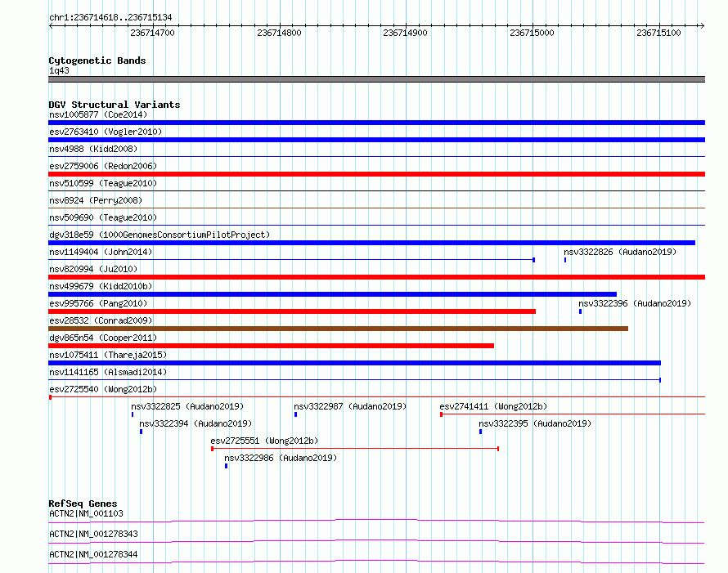Select nsv3322826 (Audano2019) blue marker

tap(565, 260)
